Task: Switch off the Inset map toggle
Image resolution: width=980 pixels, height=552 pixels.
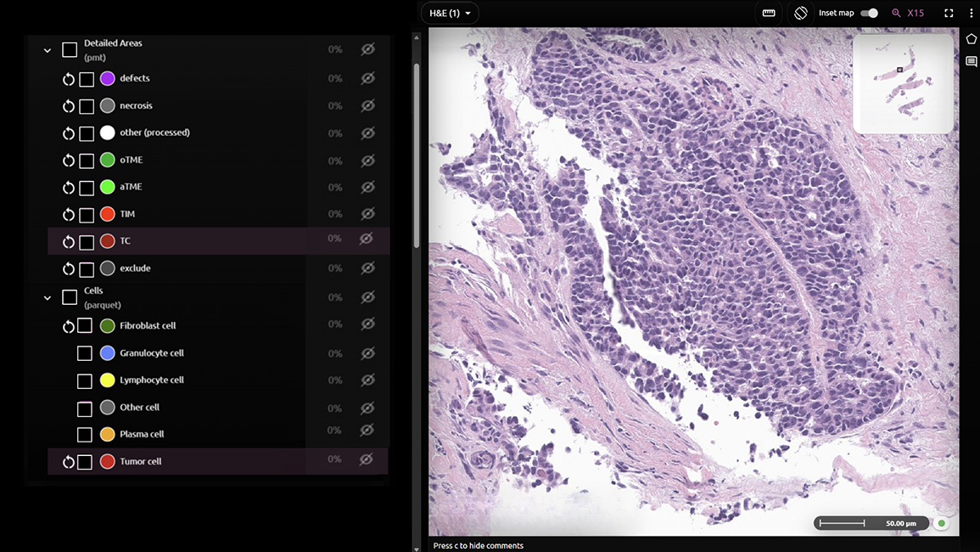Action: (x=870, y=13)
